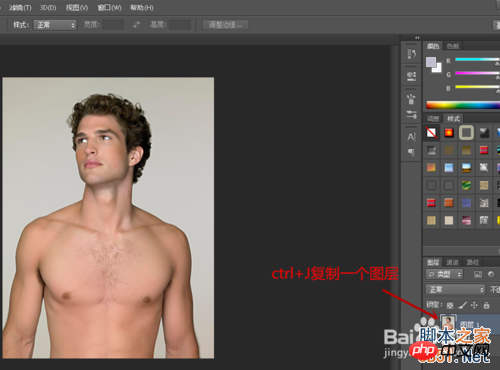The image size is (500, 370).
Task: Toggle lock transparent pixels
Action: [x=450, y=305]
